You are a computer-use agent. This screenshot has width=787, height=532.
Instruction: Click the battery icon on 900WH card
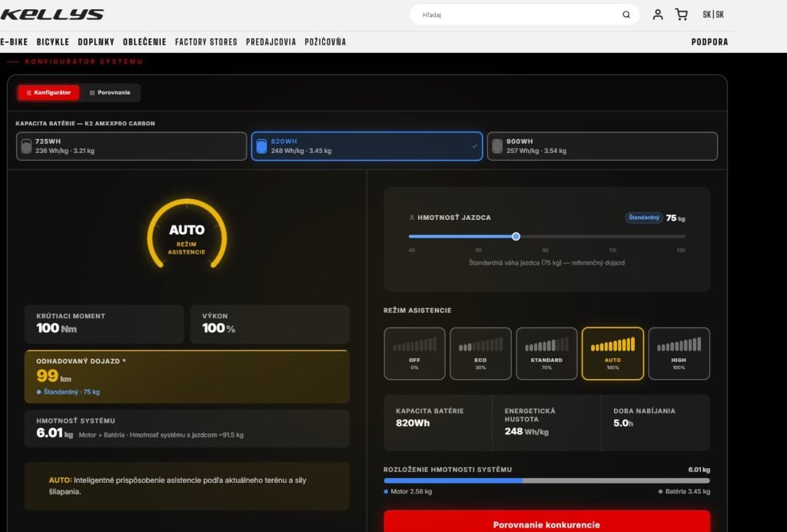click(497, 146)
